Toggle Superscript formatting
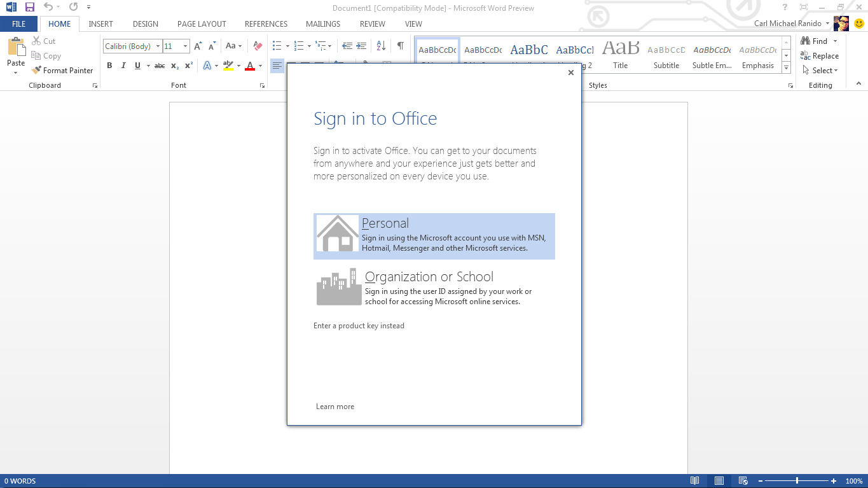Image resolution: width=868 pixels, height=488 pixels. coord(189,66)
